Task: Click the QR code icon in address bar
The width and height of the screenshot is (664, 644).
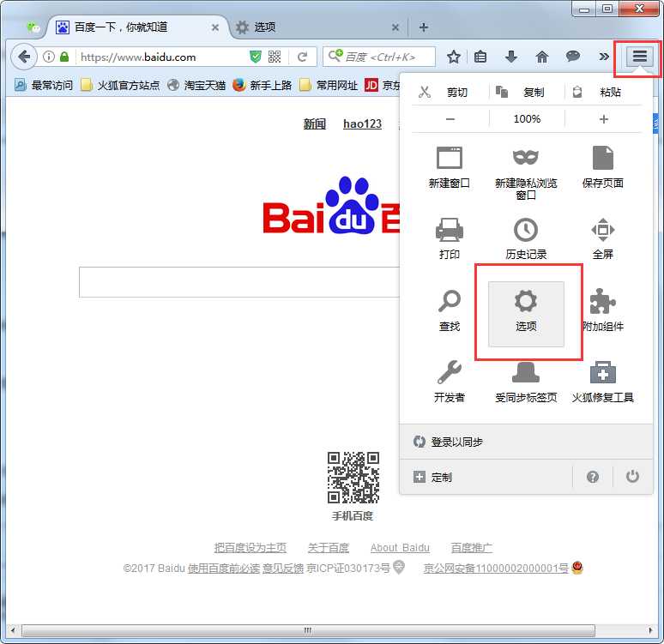Action: 275,57
